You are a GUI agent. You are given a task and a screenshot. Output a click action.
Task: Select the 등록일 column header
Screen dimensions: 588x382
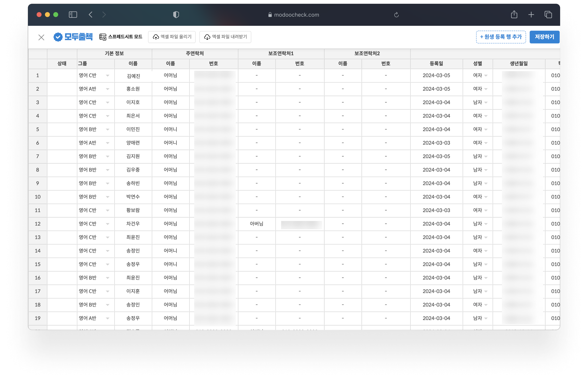point(436,63)
